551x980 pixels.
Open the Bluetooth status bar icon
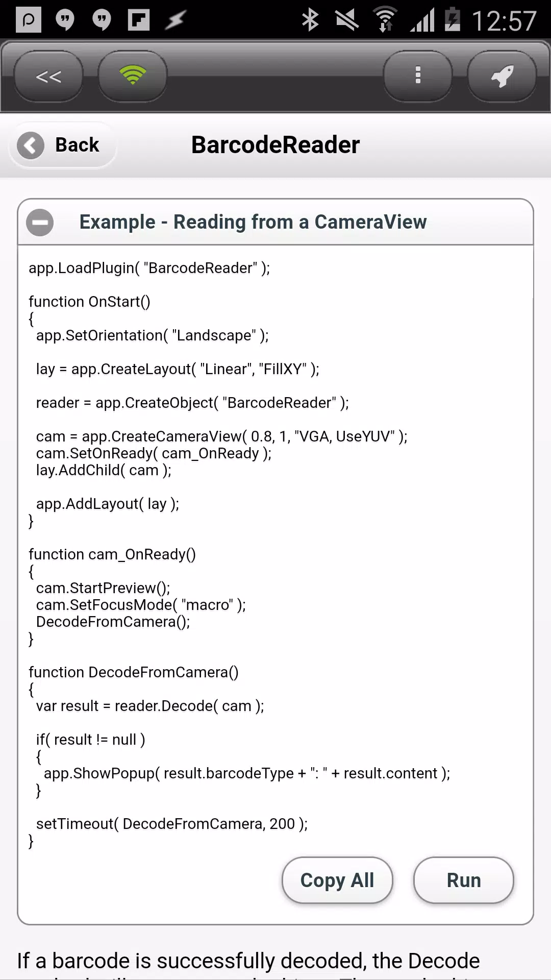click(x=310, y=20)
